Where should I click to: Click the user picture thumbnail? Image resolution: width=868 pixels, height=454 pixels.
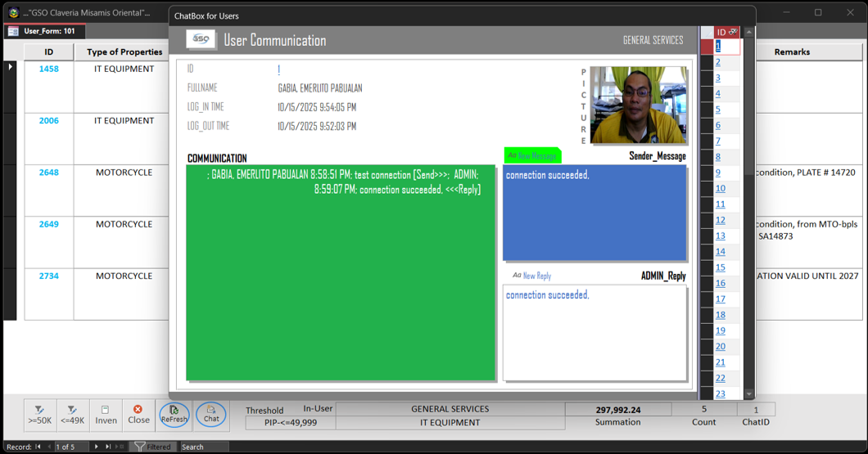(x=638, y=105)
